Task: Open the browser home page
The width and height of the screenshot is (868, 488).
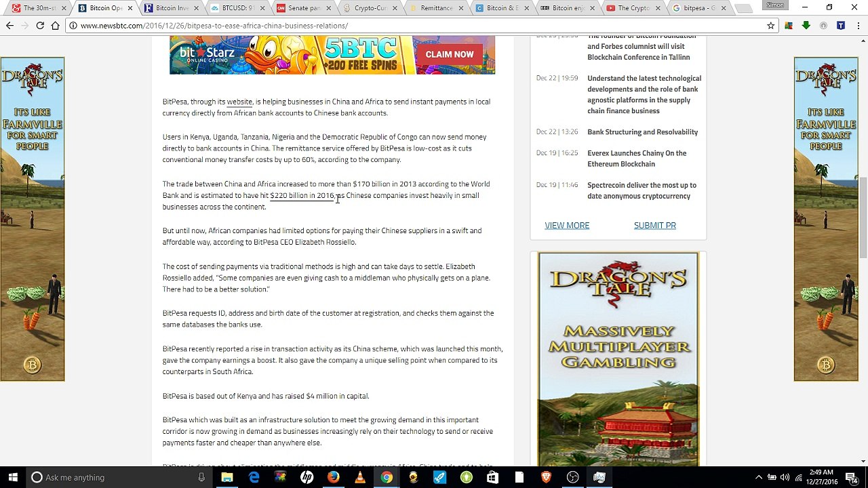Action: click(55, 25)
